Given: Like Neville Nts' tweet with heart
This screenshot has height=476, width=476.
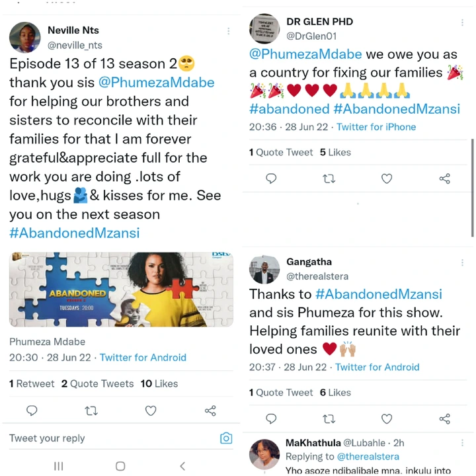Looking at the screenshot, I should click(x=151, y=411).
